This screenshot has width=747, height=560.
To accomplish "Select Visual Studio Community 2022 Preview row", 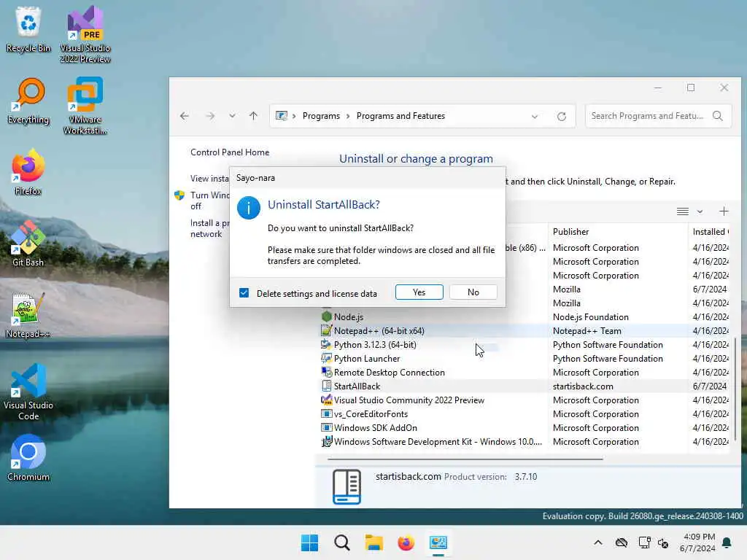I will 522,400.
